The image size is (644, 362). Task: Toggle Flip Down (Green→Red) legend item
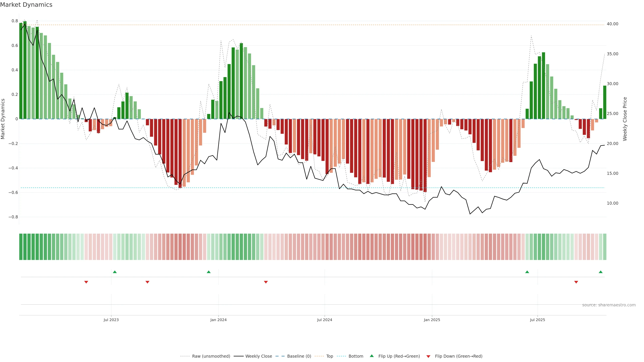459,356
